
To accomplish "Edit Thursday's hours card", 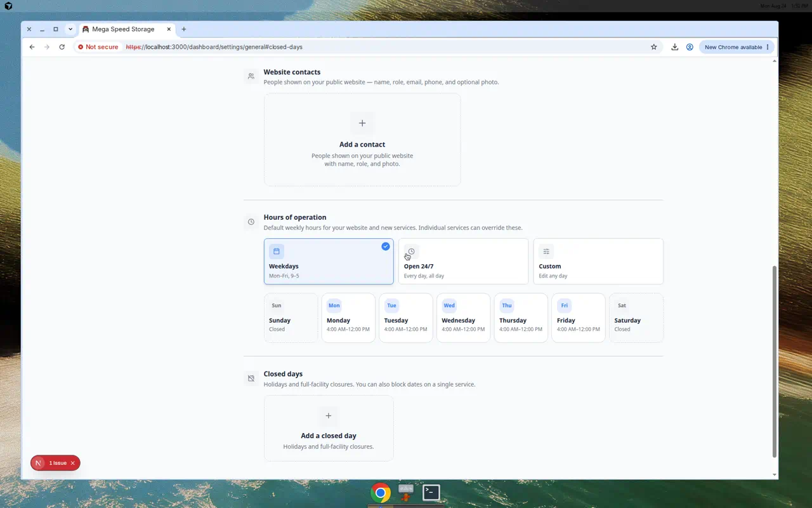I will point(521,317).
